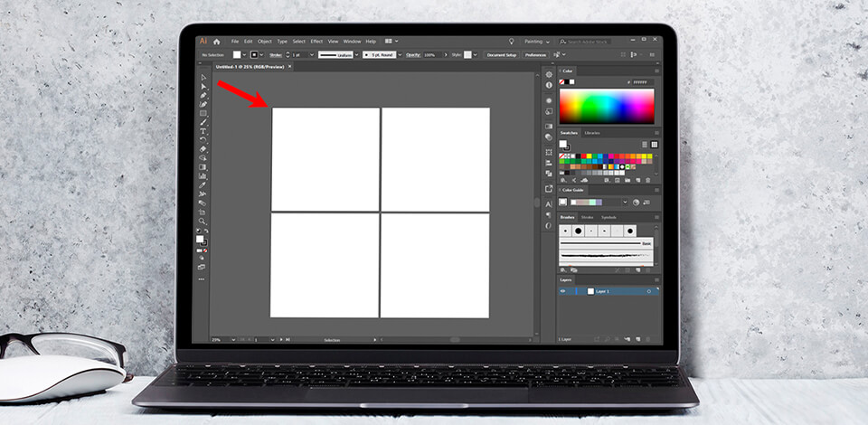Viewport: 868px width, 425px height.
Task: Open Uniform variable width profile dropdown
Action: (356, 55)
